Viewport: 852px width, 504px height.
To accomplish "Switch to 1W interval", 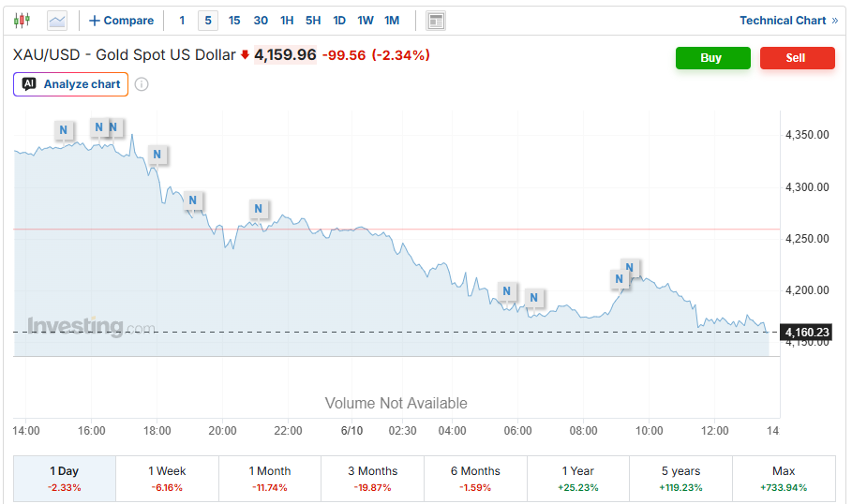I will click(x=366, y=21).
